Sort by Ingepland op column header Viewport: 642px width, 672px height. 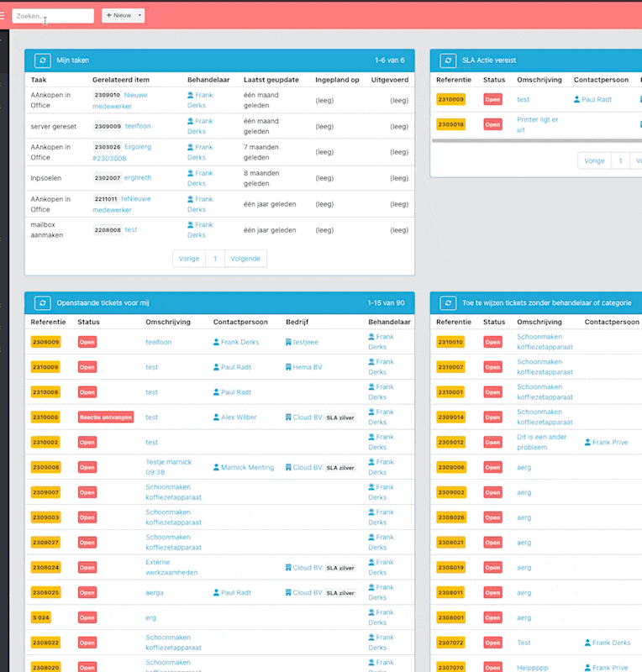point(337,80)
